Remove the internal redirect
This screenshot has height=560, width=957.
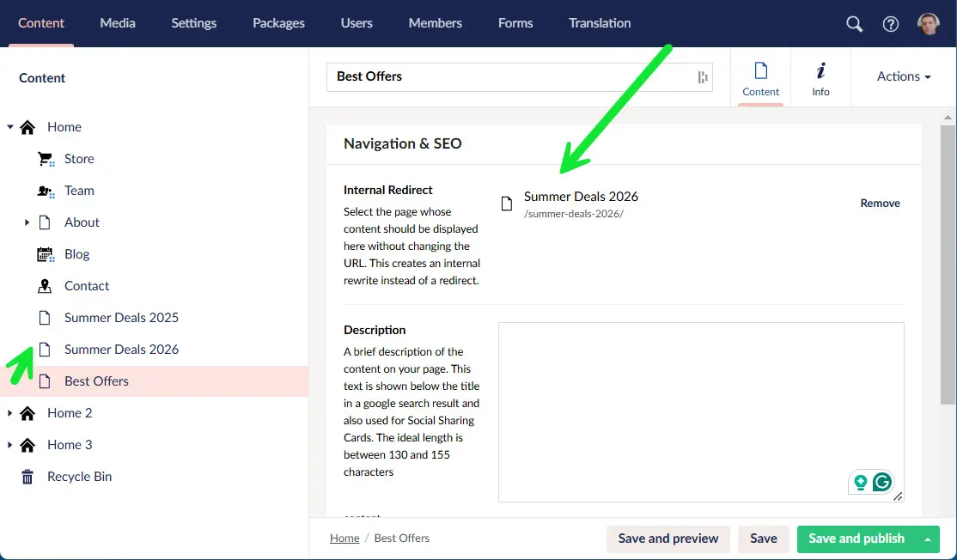tap(880, 203)
